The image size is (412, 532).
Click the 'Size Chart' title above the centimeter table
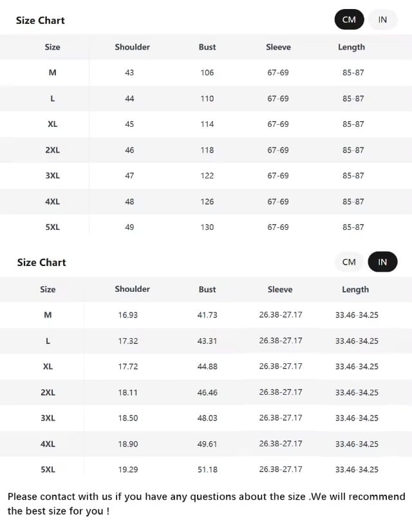40,20
